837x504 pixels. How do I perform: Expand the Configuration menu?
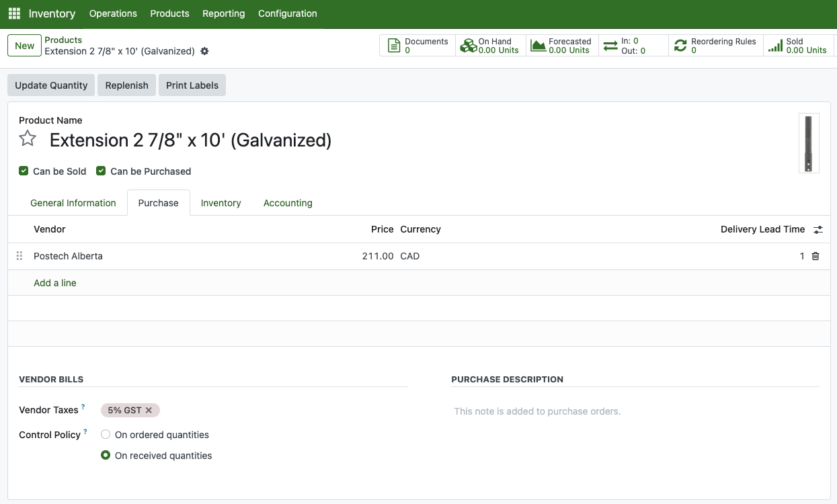tap(287, 13)
